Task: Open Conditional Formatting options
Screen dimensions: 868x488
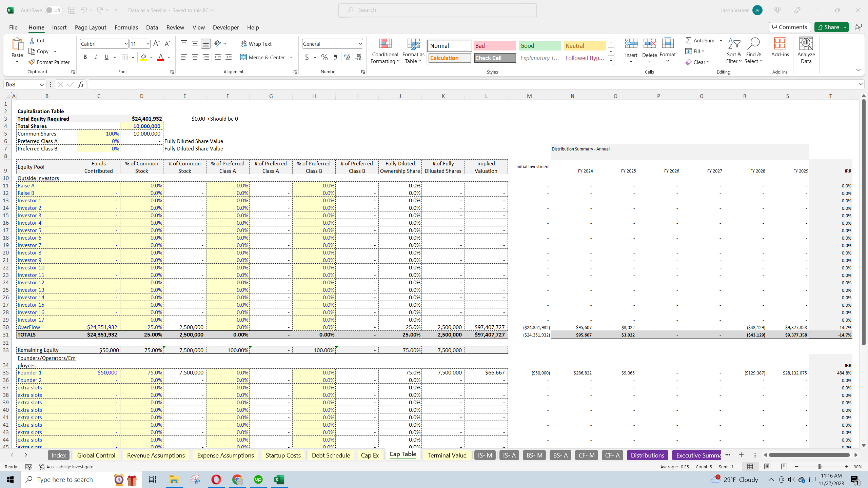Action: coord(384,51)
